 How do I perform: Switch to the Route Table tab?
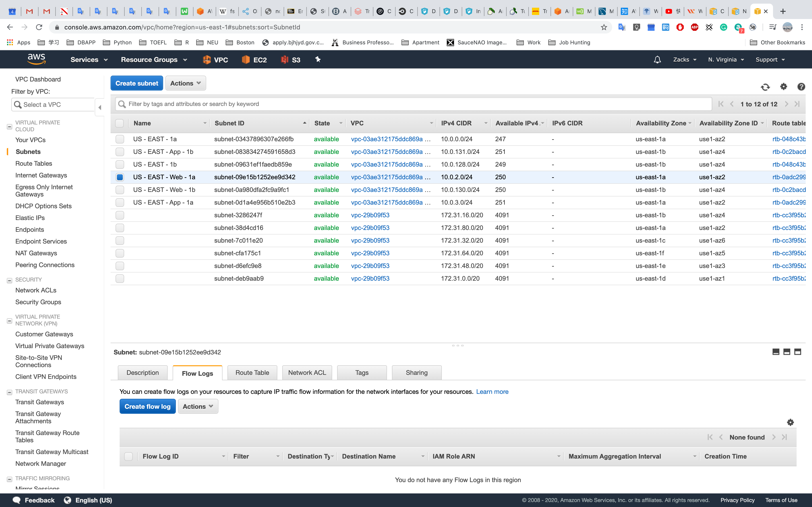252,373
